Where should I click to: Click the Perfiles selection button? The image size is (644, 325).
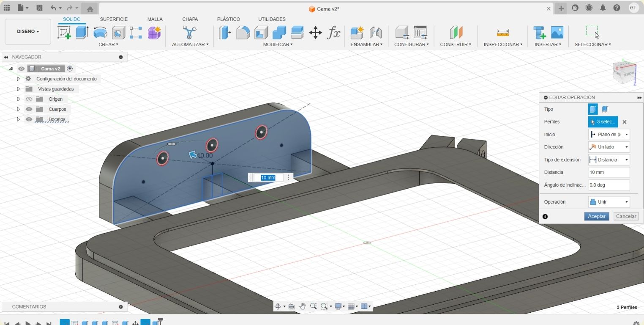tap(603, 122)
